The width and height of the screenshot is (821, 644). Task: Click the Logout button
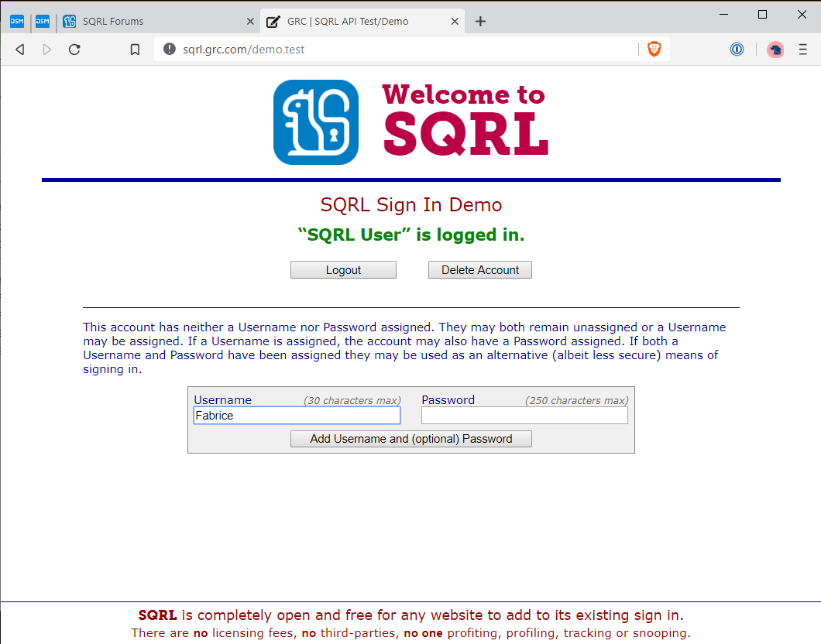pos(343,270)
